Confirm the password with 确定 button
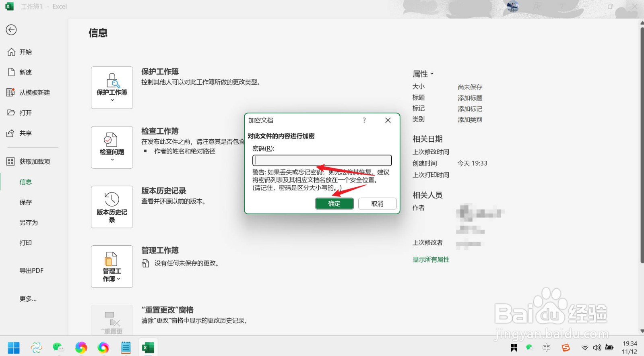Image resolution: width=644 pixels, height=356 pixels. click(334, 204)
